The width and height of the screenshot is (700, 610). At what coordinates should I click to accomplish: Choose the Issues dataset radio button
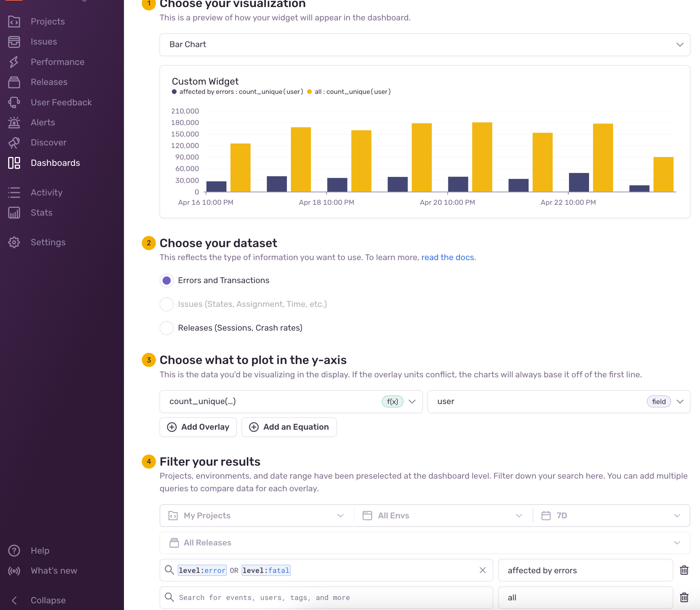coord(167,304)
